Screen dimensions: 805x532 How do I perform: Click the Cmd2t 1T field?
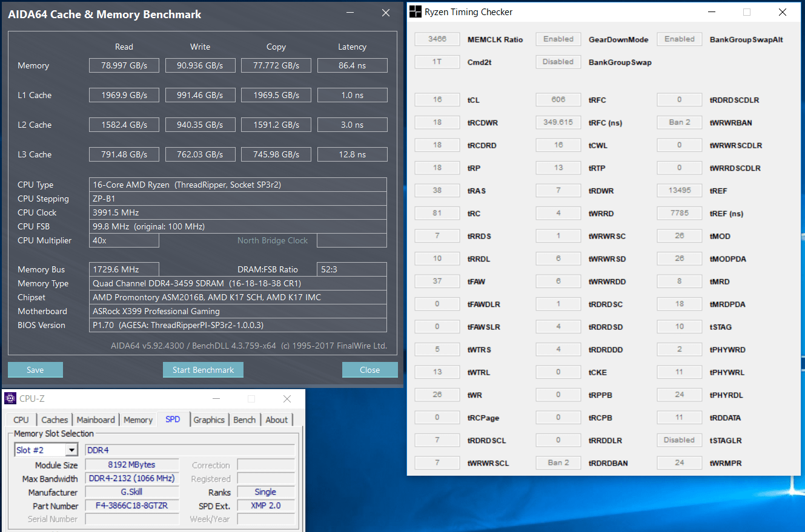(437, 62)
